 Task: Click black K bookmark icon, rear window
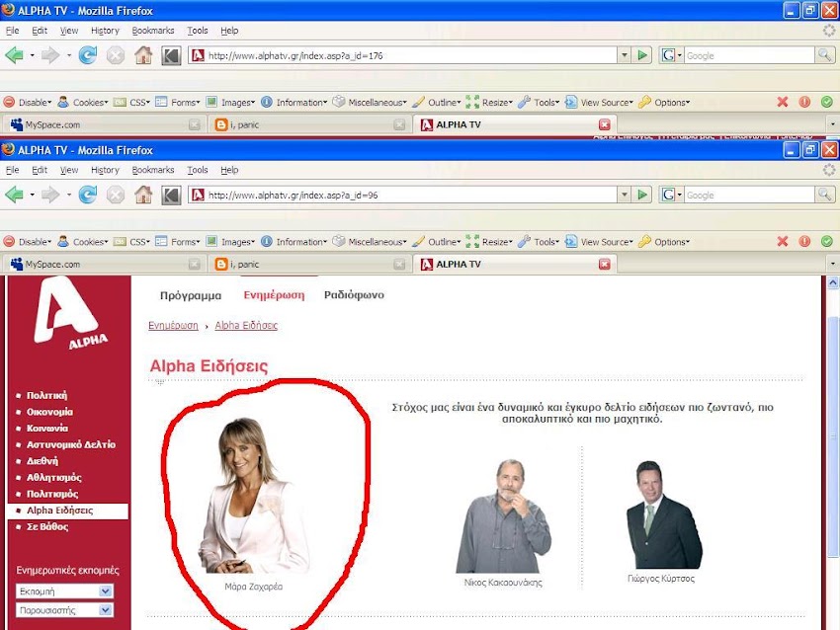pos(171,55)
